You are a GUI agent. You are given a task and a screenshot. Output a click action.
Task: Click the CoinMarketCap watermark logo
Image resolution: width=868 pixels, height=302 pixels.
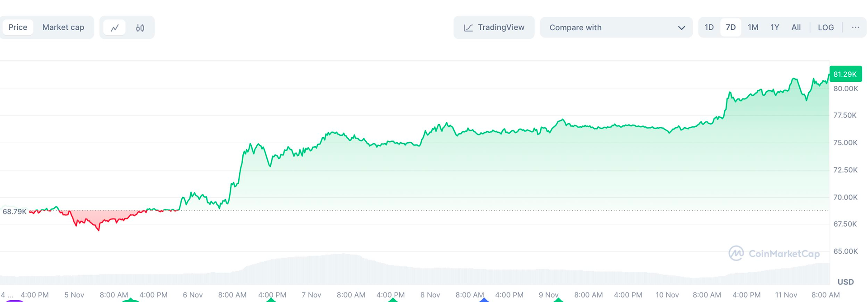pos(736,253)
